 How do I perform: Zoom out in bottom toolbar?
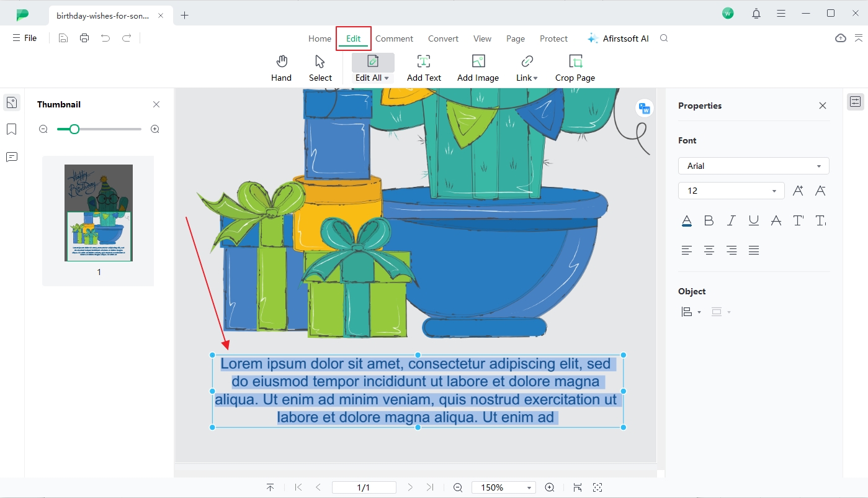click(x=458, y=487)
